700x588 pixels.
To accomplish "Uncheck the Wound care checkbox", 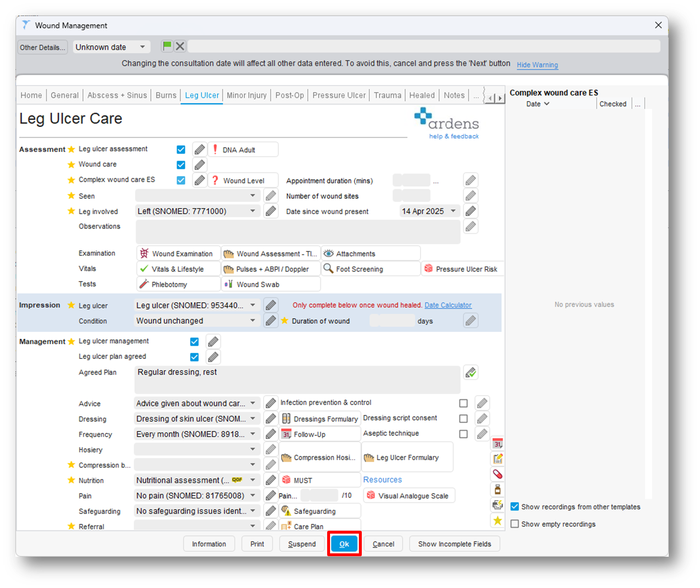I will click(x=181, y=165).
